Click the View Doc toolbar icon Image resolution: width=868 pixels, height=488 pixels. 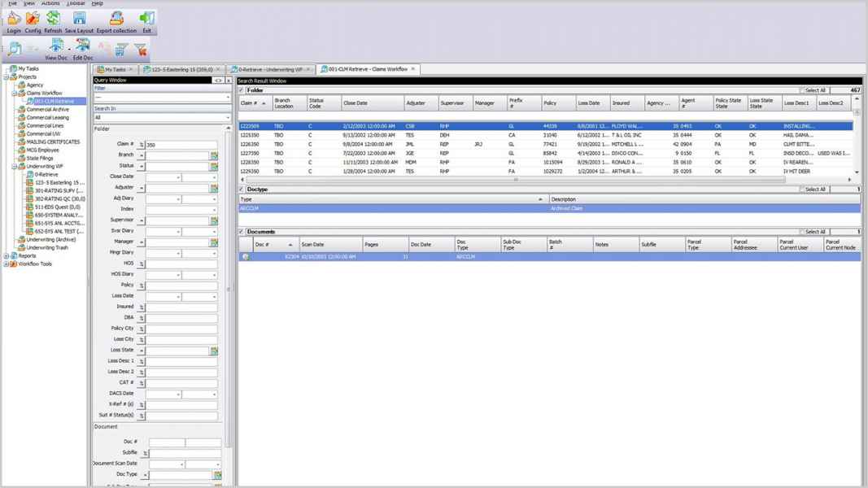[x=56, y=48]
